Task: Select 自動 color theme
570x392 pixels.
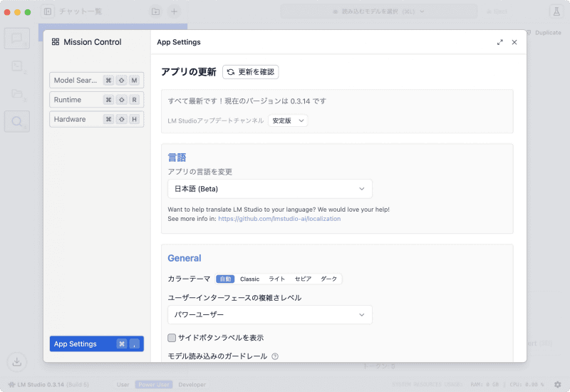Action: 225,279
